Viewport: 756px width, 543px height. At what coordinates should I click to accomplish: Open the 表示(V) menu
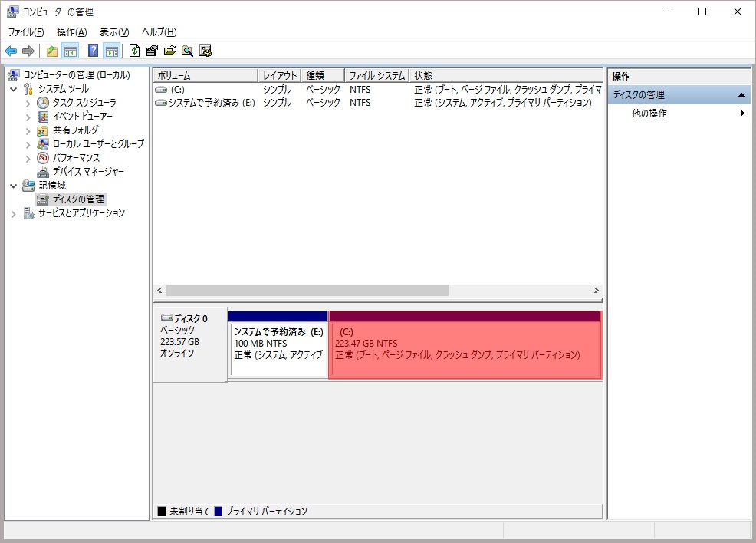[114, 31]
